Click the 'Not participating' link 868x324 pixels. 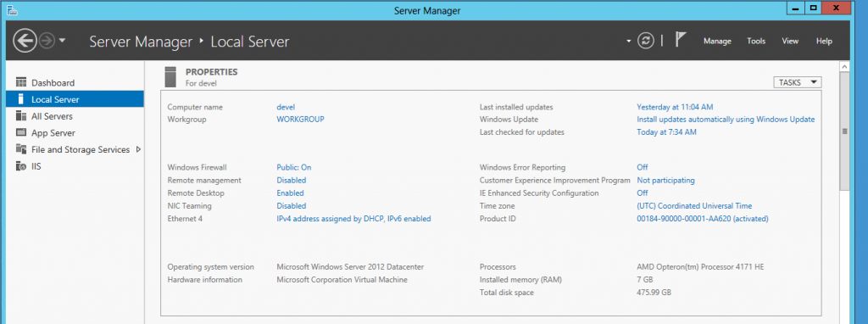665,180
